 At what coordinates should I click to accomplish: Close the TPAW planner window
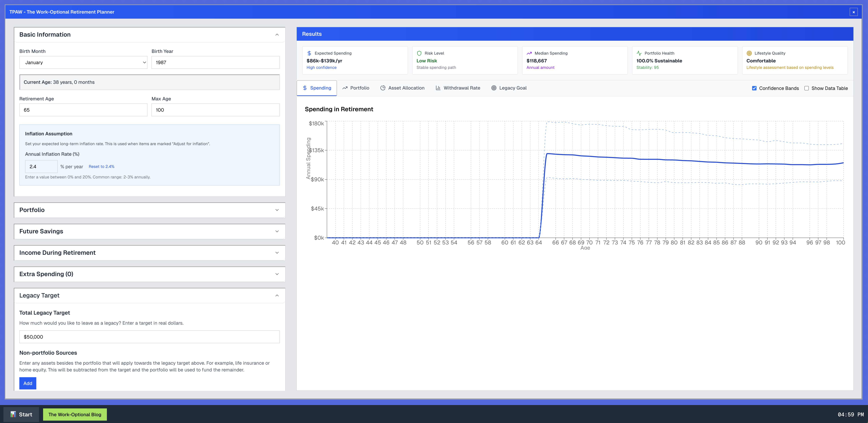coord(853,12)
